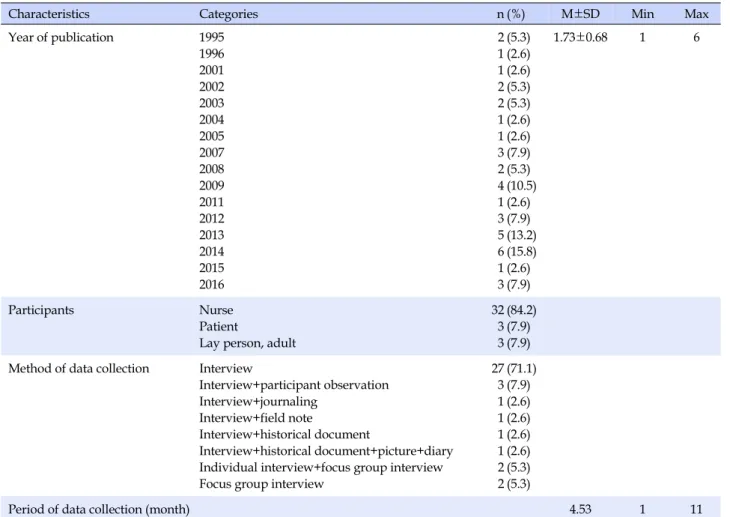730x517 pixels.
Task: Select 'Interview+field note' cell
Action: tap(256, 418)
